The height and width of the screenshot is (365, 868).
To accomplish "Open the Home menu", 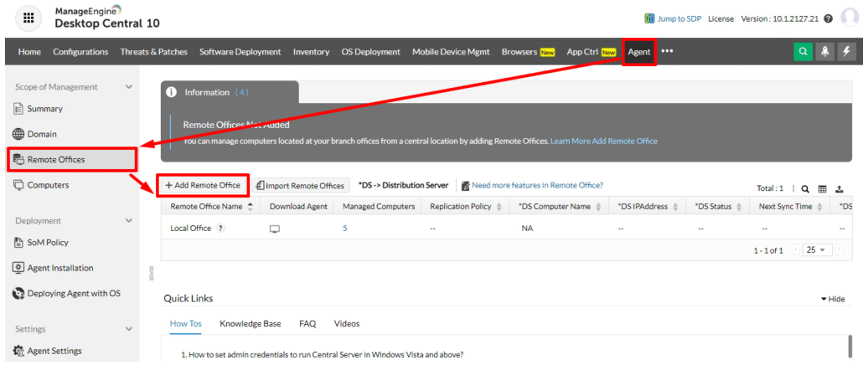I will click(x=29, y=51).
